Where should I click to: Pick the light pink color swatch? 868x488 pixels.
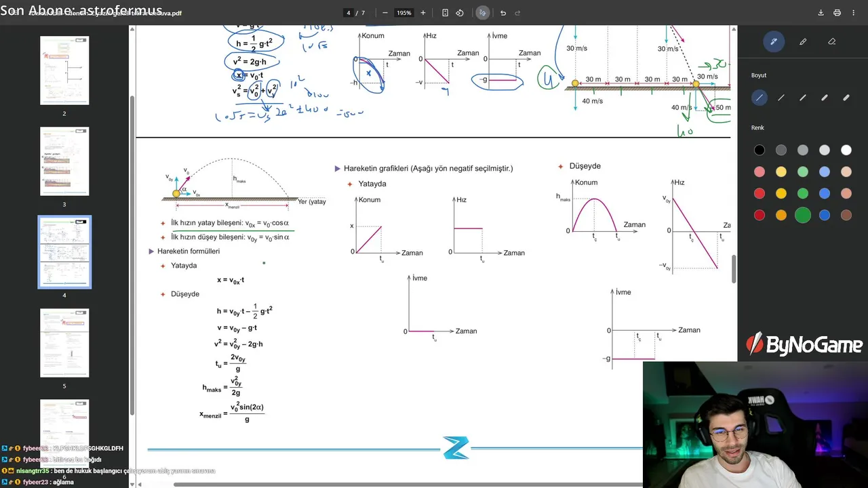click(x=759, y=172)
